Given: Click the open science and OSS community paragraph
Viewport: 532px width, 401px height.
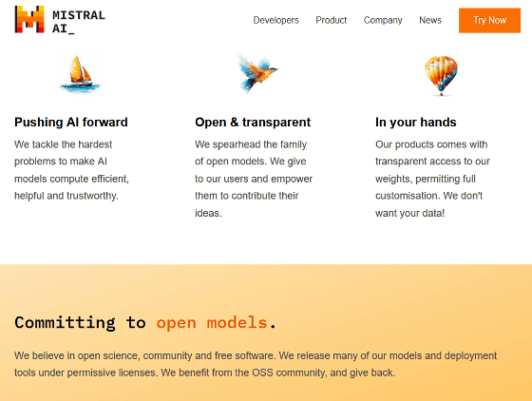Looking at the screenshot, I should [256, 364].
